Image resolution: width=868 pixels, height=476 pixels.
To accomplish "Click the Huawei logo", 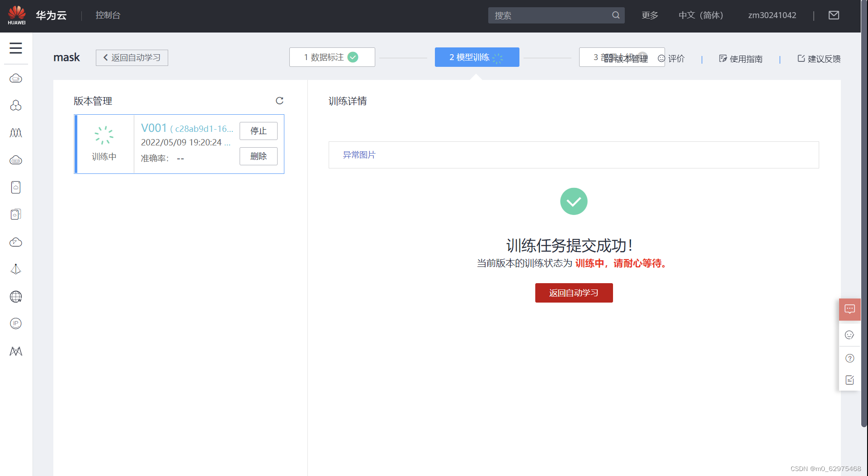I will [x=17, y=15].
